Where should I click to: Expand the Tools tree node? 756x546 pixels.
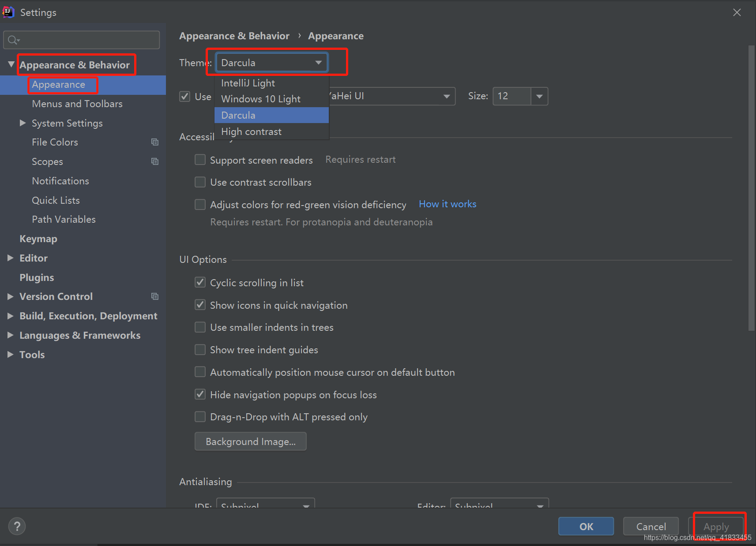(x=11, y=355)
